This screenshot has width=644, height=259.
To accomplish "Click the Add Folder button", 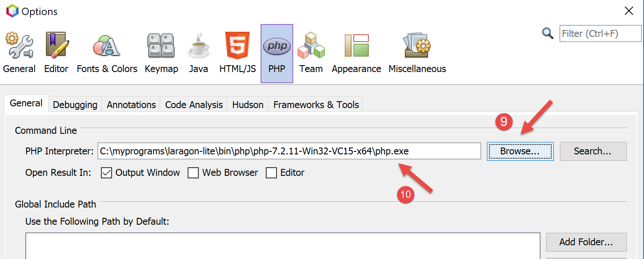I will (x=586, y=242).
